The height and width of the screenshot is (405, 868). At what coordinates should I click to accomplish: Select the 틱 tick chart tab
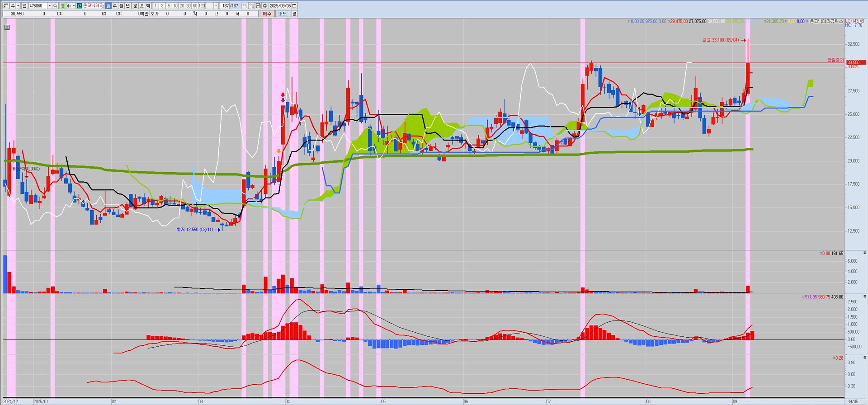148,6
